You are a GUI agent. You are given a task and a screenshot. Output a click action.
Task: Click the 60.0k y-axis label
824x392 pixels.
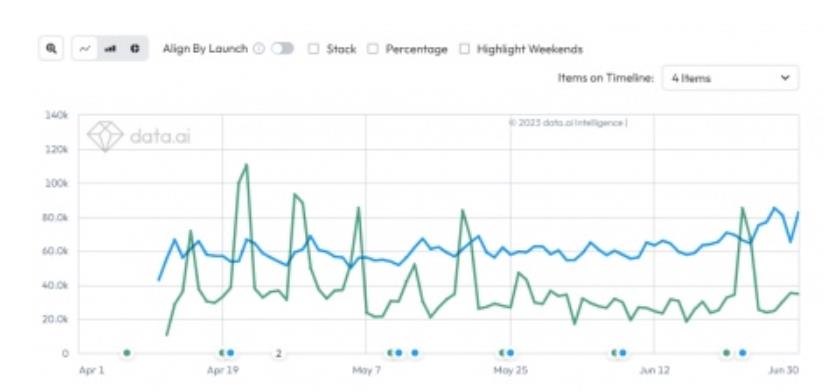(x=56, y=252)
